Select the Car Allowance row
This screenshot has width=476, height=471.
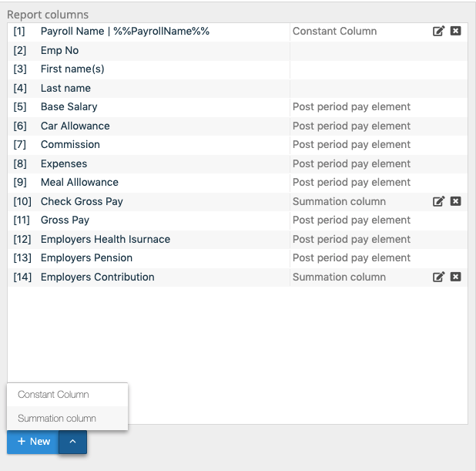tap(75, 126)
